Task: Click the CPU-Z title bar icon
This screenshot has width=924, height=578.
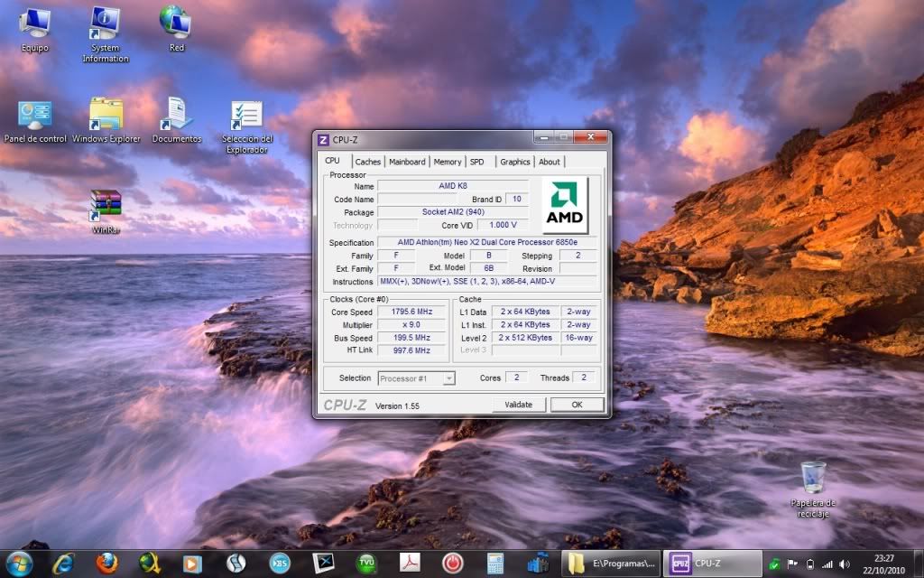Action: pyautogui.click(x=323, y=140)
